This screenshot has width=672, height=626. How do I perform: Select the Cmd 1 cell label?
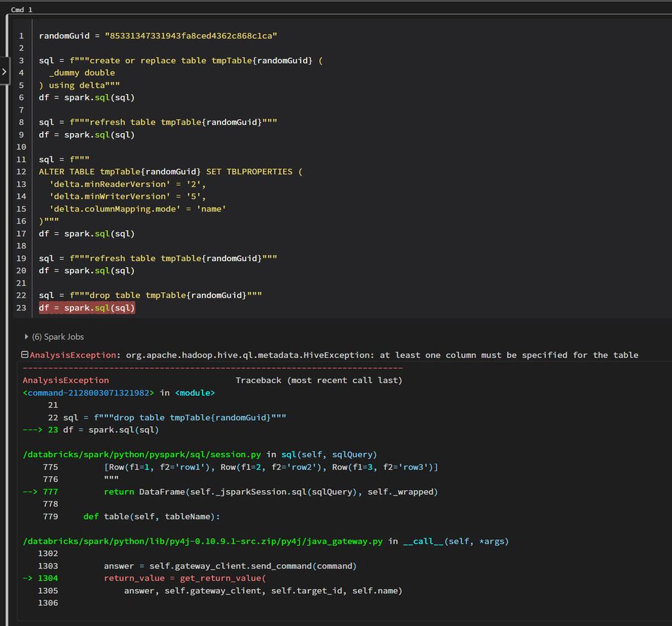point(22,10)
